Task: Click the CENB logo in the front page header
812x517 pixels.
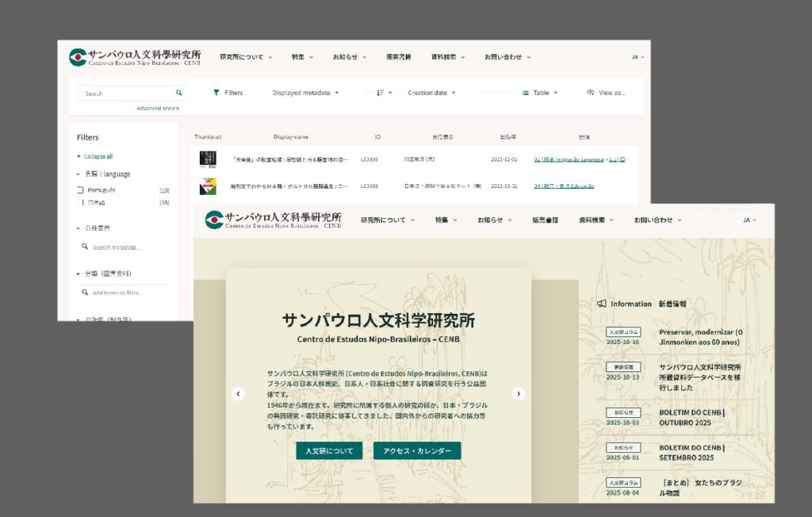Action: [x=213, y=220]
